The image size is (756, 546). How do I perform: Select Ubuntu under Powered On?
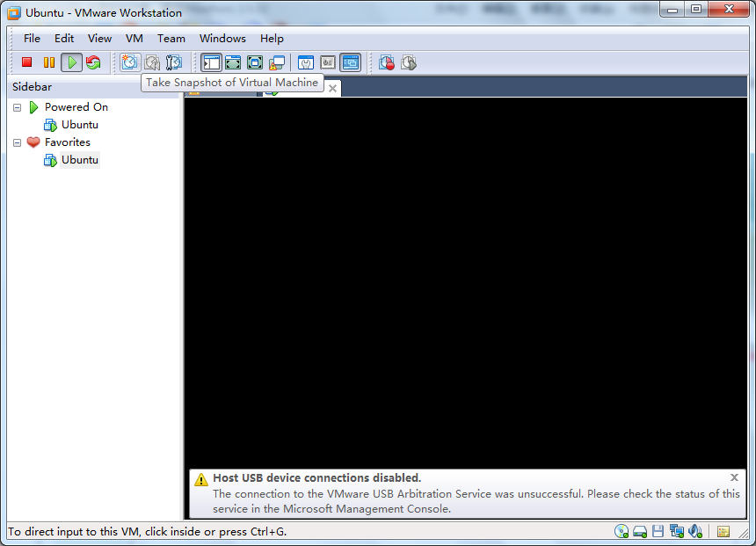[x=79, y=125]
